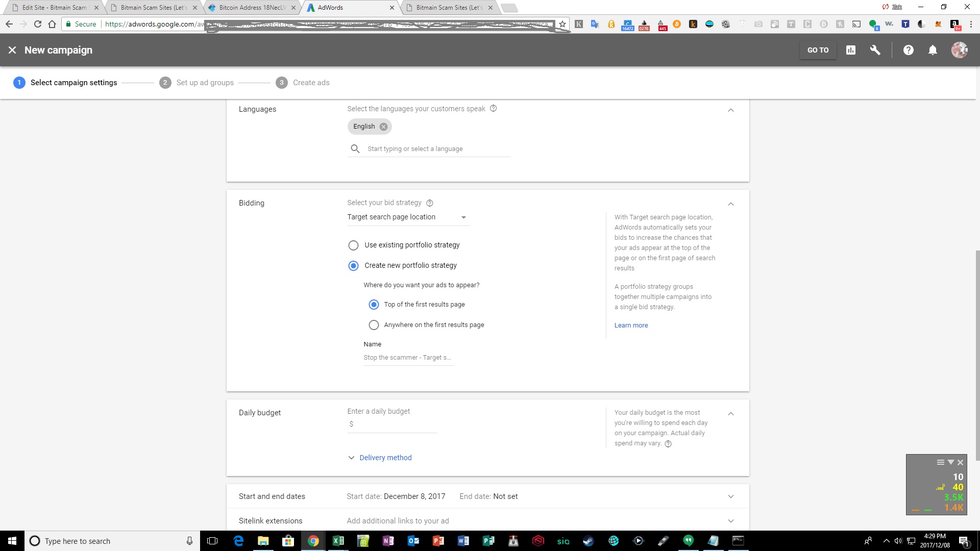Screen dimensions: 980x551
Task: Expand the Delivery method options
Action: point(380,458)
